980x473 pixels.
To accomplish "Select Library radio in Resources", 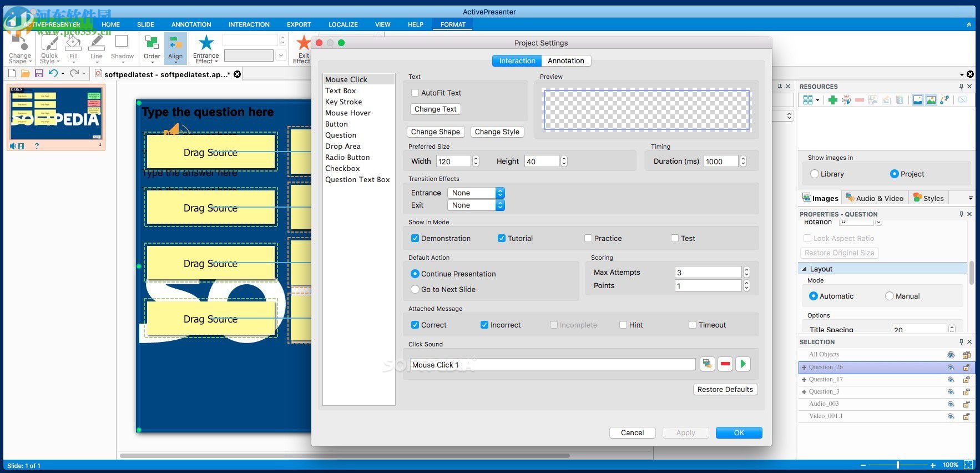I will coord(815,174).
